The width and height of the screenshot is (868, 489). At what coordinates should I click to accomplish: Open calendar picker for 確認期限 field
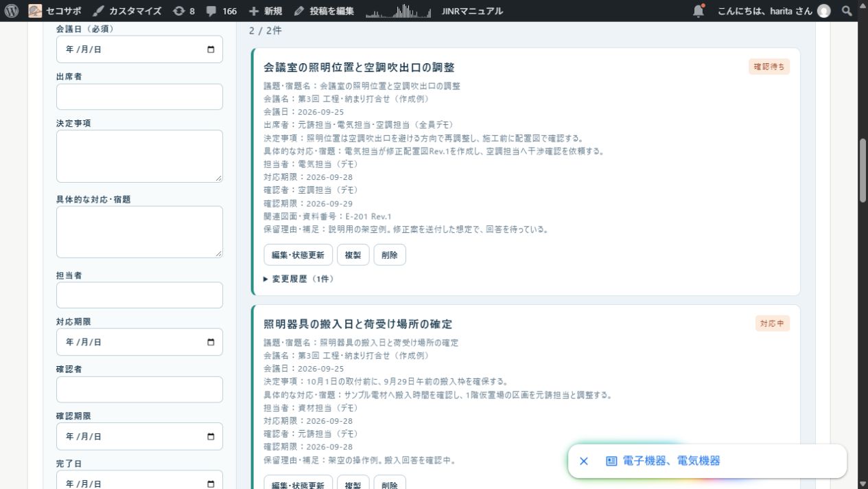211,436
